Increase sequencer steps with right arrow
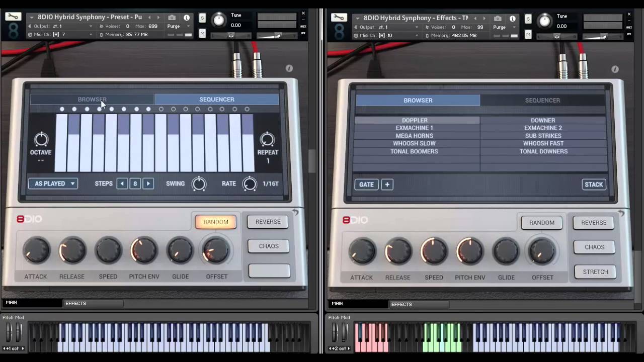 [148, 184]
